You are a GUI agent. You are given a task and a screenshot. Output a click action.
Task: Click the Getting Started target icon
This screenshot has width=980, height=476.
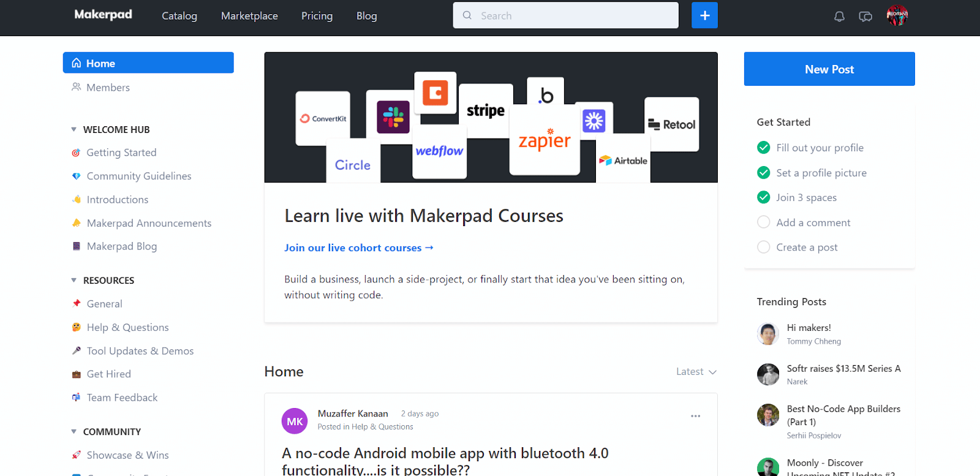[x=76, y=153]
